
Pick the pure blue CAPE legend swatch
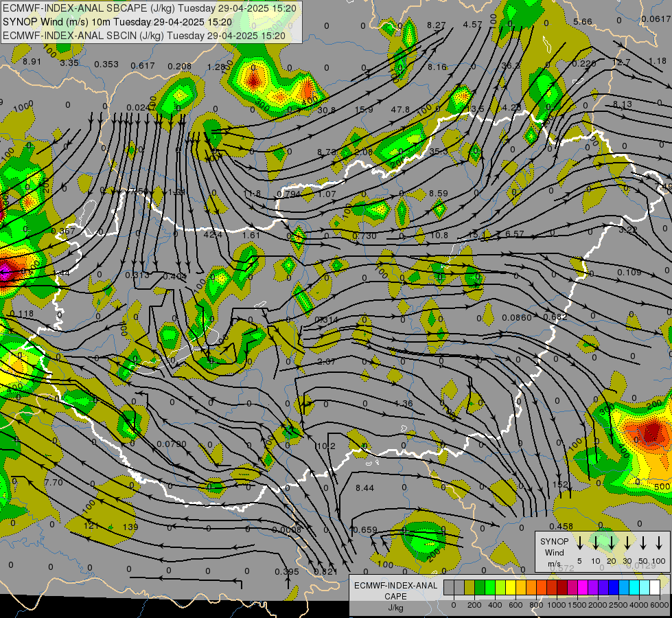point(613,588)
